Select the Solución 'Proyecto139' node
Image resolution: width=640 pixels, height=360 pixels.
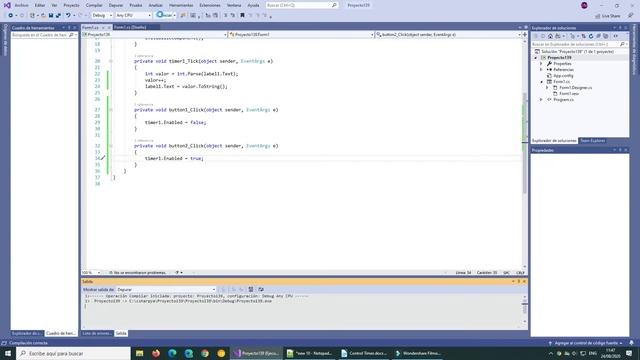click(577, 52)
